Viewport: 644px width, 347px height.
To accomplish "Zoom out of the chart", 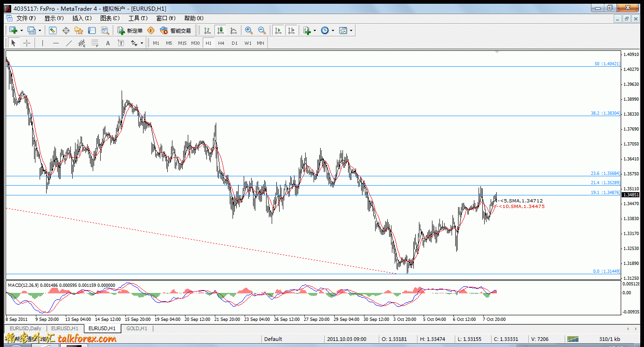I will click(262, 30).
